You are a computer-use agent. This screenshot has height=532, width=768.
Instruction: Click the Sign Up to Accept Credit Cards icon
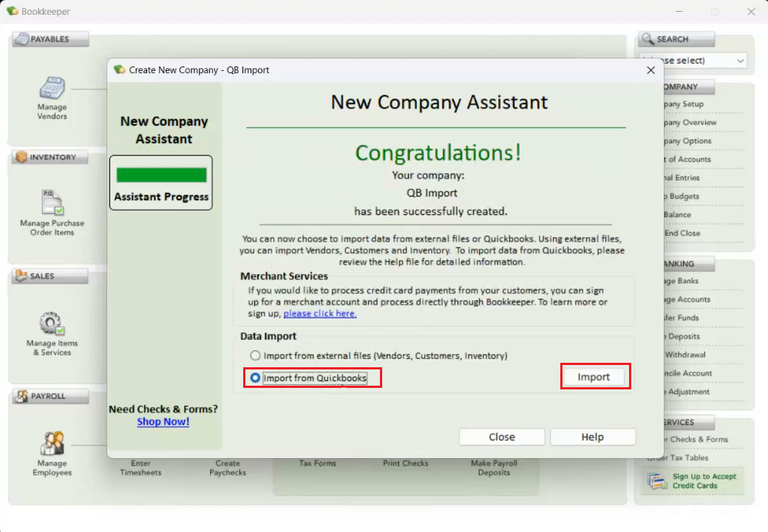coord(657,481)
